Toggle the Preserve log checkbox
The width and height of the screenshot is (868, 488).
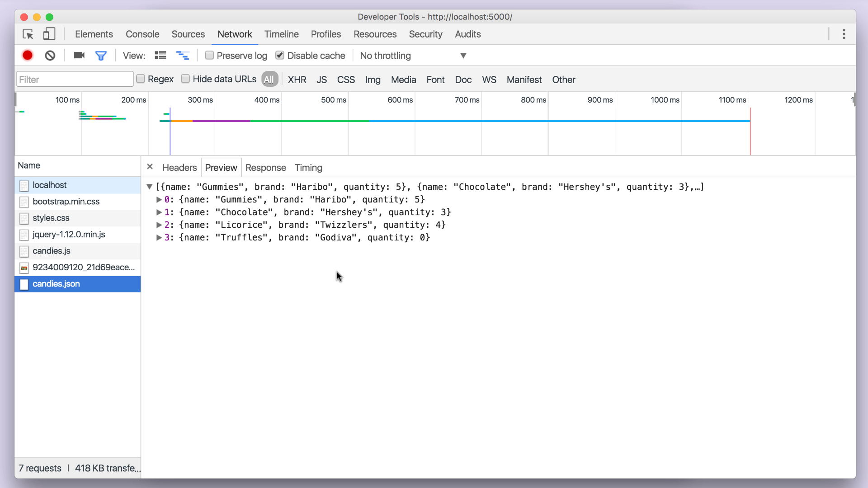(x=209, y=56)
